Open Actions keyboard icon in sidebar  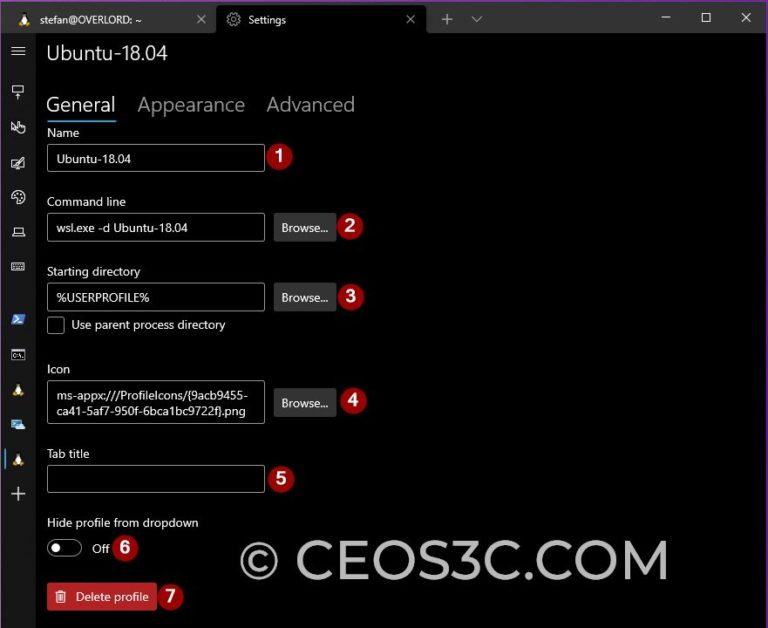(x=18, y=267)
